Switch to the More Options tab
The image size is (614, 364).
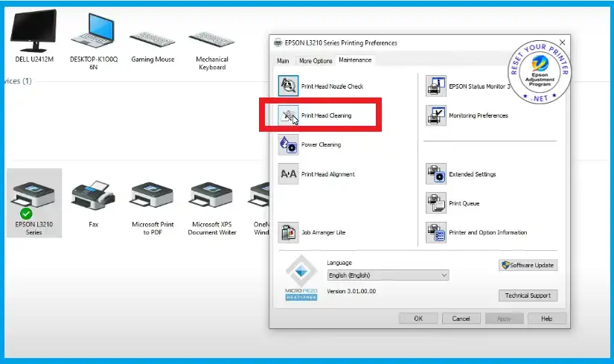click(316, 61)
